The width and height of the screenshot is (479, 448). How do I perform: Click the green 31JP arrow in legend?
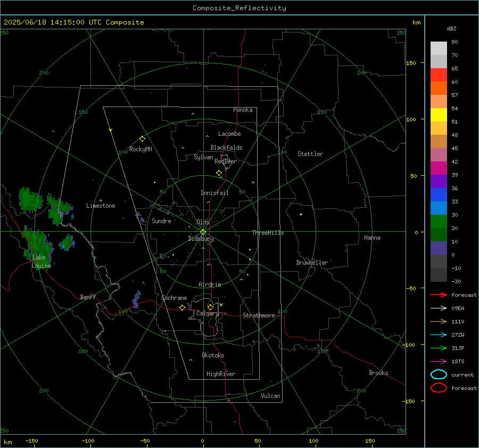[x=439, y=348]
